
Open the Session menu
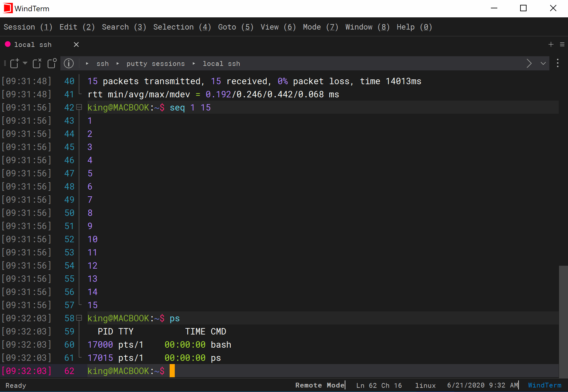28,27
